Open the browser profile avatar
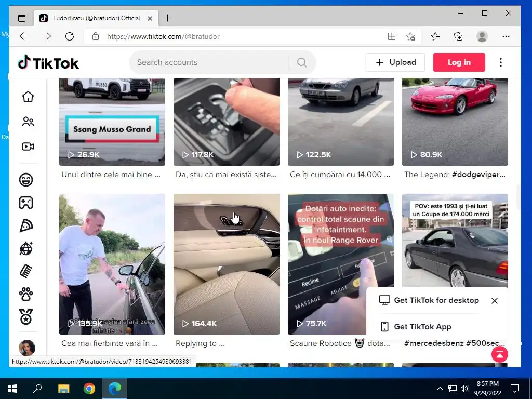 482,36
